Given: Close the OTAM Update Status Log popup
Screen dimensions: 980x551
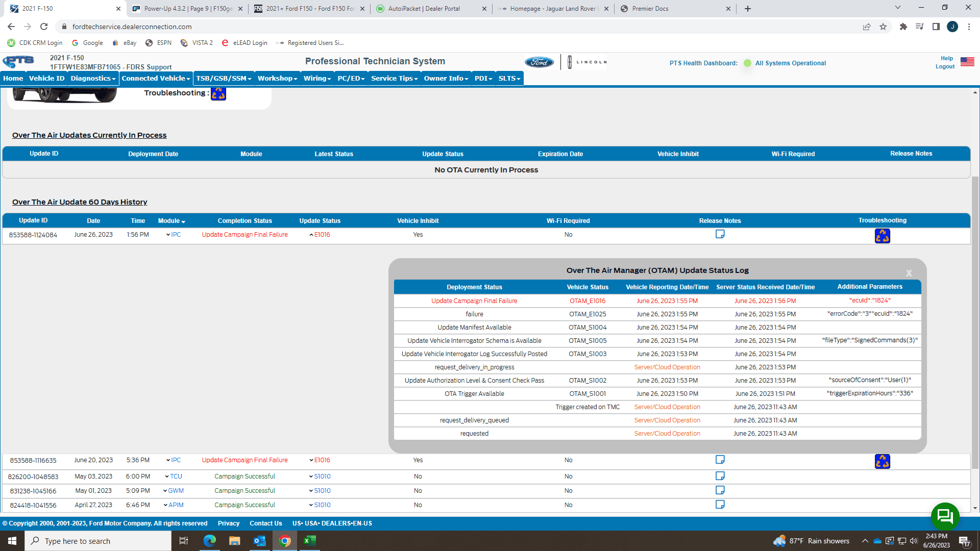Looking at the screenshot, I should [x=909, y=273].
